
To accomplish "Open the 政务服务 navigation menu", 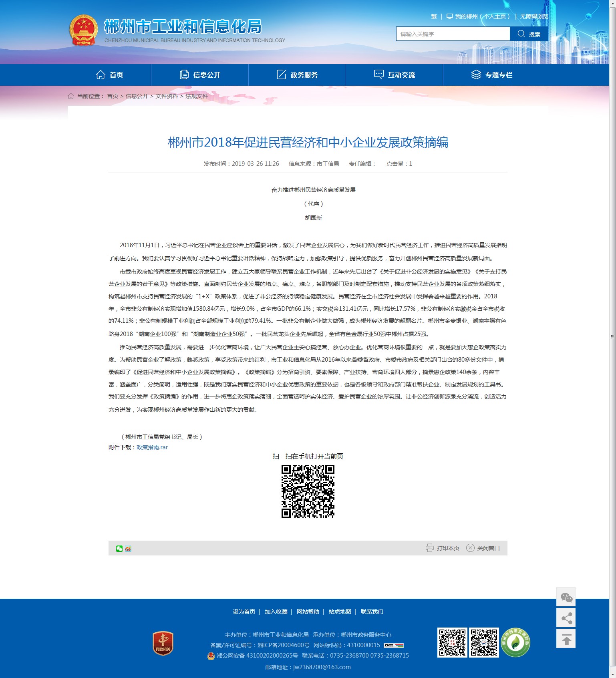I will pos(297,75).
